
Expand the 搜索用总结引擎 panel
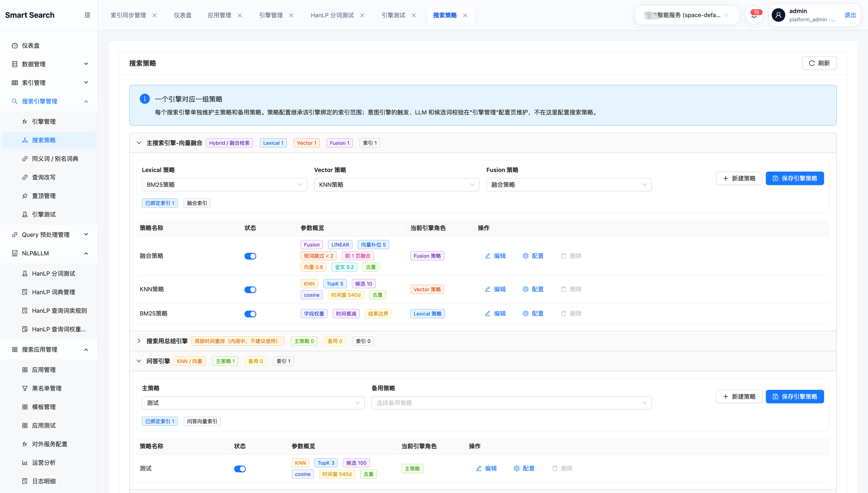pyautogui.click(x=139, y=341)
